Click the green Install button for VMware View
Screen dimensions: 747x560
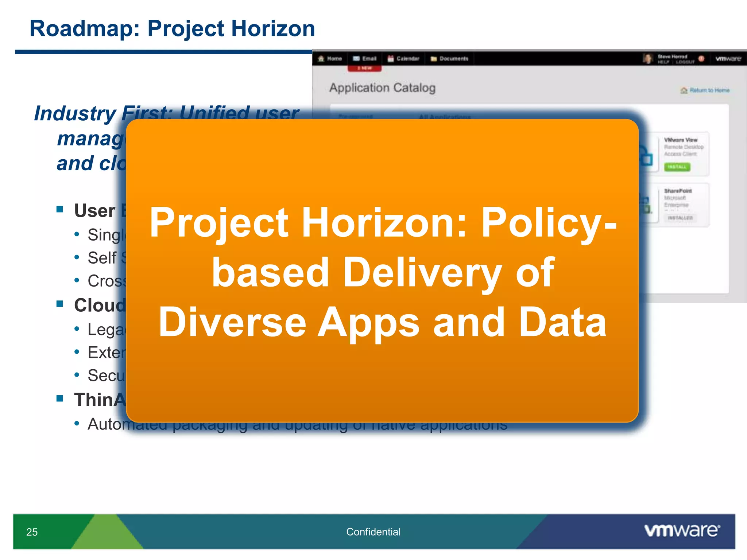(677, 167)
